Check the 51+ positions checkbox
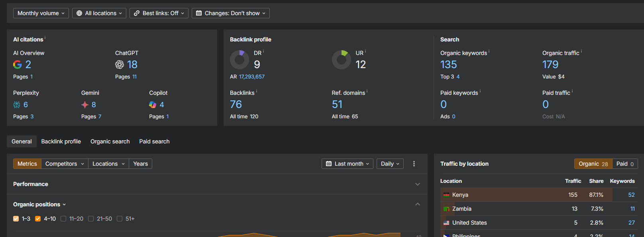The image size is (644, 237). point(120,219)
